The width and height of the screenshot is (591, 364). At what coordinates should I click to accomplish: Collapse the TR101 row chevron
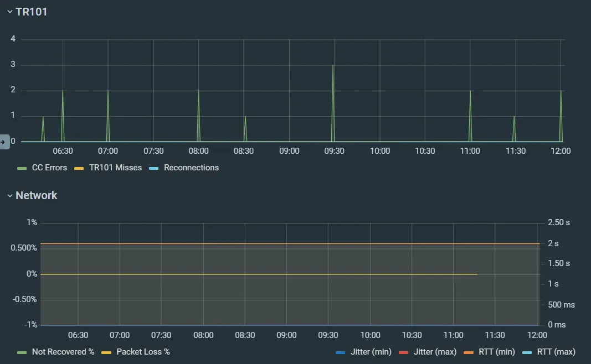[x=10, y=12]
